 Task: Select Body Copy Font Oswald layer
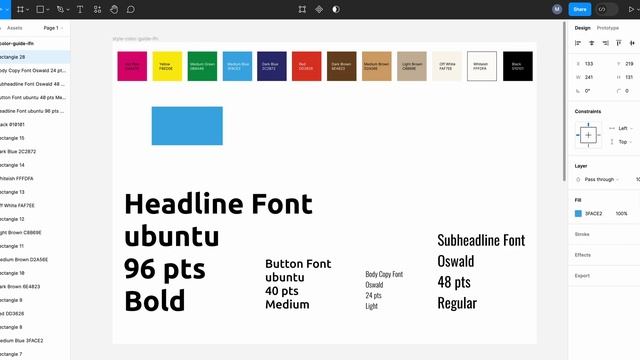pyautogui.click(x=35, y=71)
